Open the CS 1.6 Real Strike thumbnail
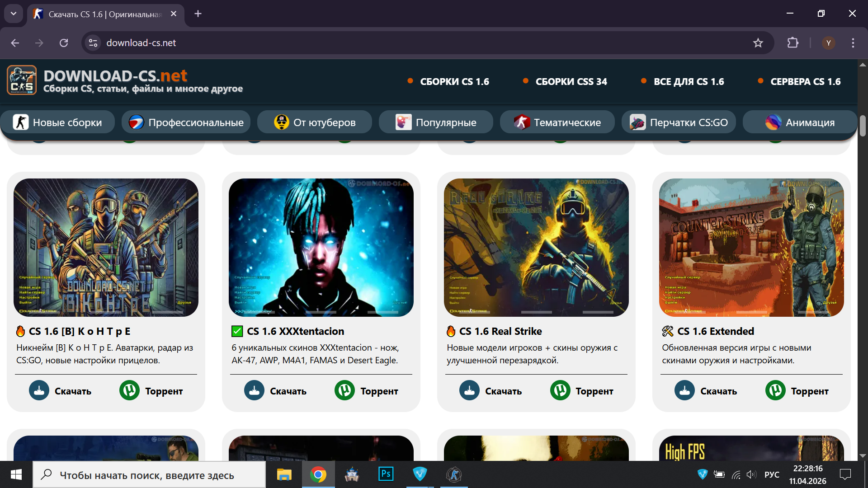This screenshot has width=868, height=488. click(536, 247)
